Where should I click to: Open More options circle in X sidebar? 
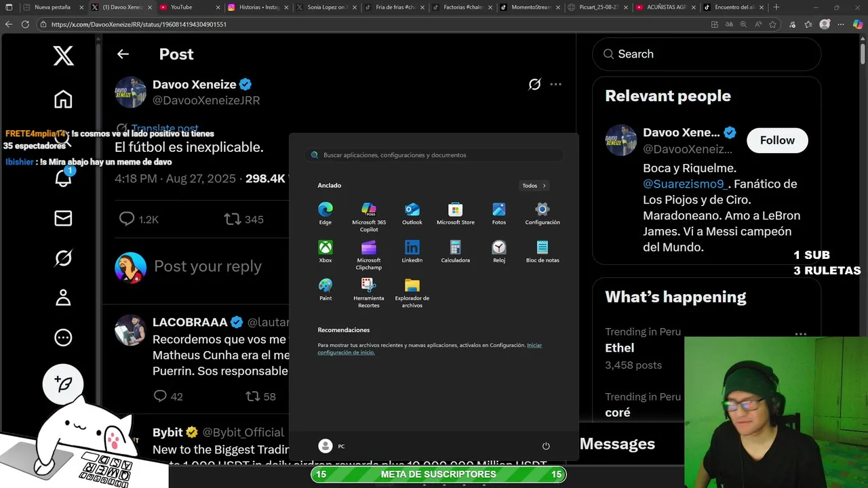pyautogui.click(x=63, y=338)
